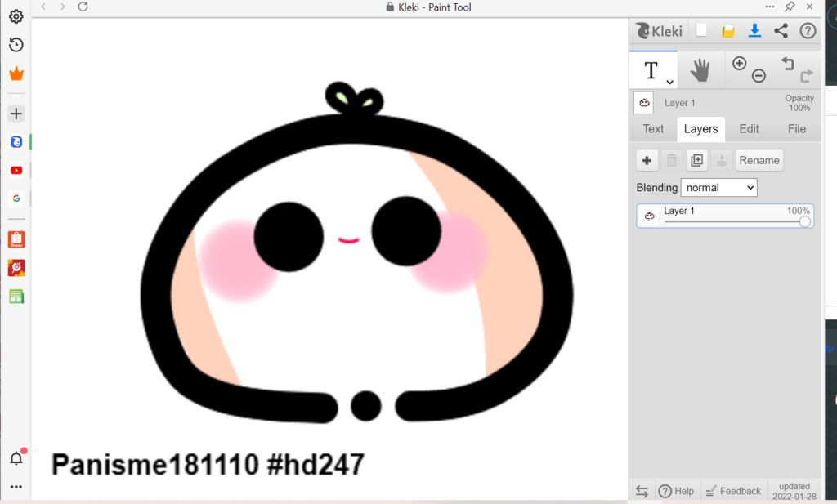
Task: Open the Help link at bottom
Action: pyautogui.click(x=676, y=491)
